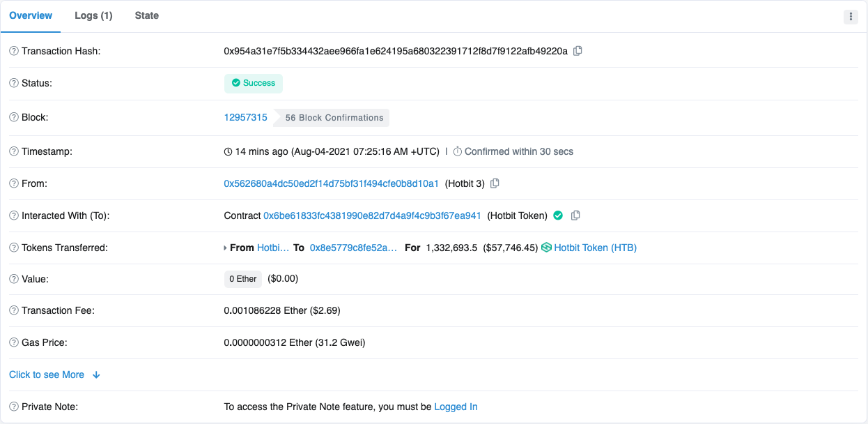Click the help icon beside Gas Price
Viewport: 868px width, 424px height.
point(14,342)
